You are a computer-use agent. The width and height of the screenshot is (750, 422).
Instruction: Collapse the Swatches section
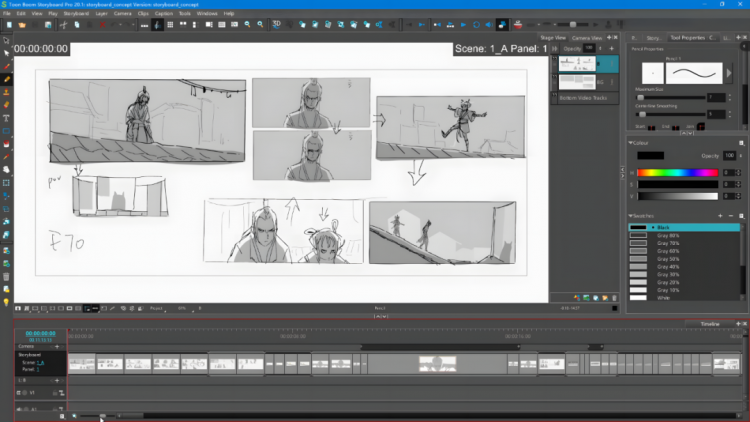click(630, 216)
